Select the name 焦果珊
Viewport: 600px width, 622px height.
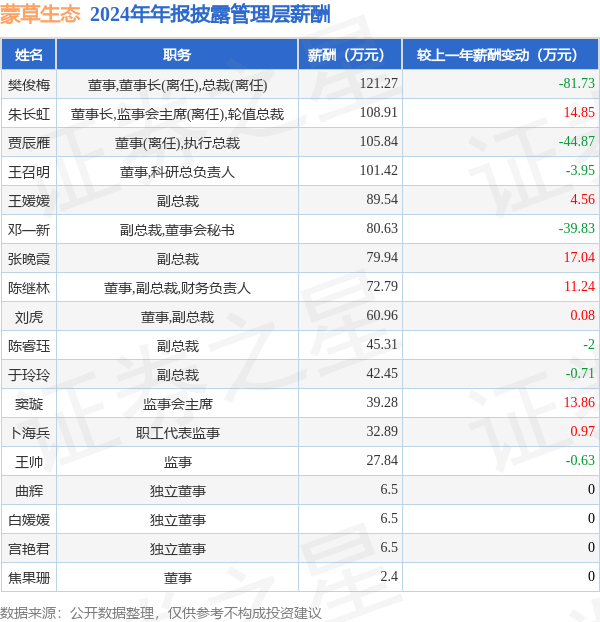tap(29, 578)
